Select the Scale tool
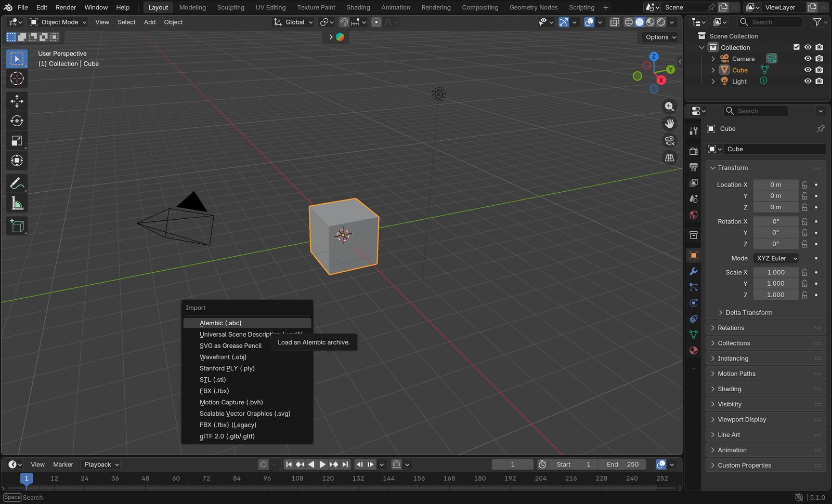Image resolution: width=832 pixels, height=504 pixels. click(17, 141)
